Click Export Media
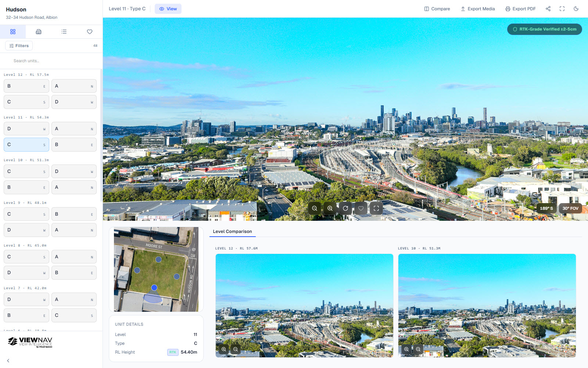The image size is (588, 368). (478, 9)
